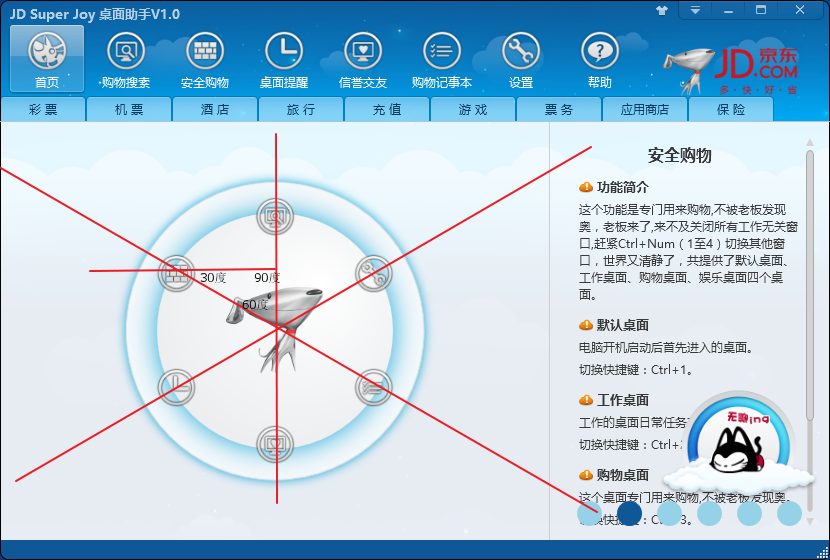
Task: Switch to the 游戏 tab
Action: 473,110
